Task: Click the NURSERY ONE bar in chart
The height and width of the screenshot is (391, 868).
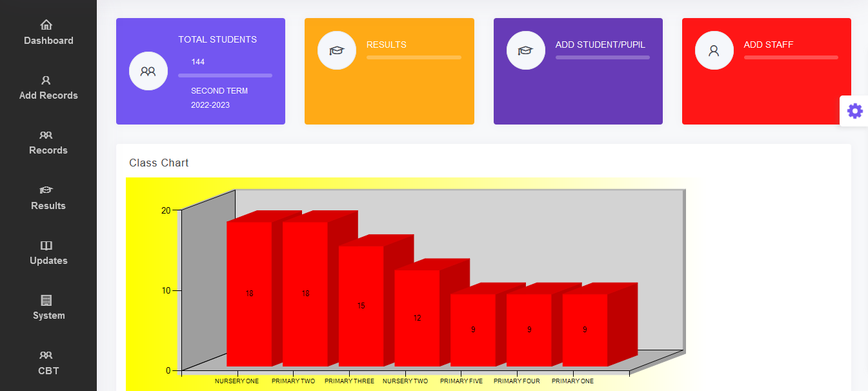Action: [249, 294]
